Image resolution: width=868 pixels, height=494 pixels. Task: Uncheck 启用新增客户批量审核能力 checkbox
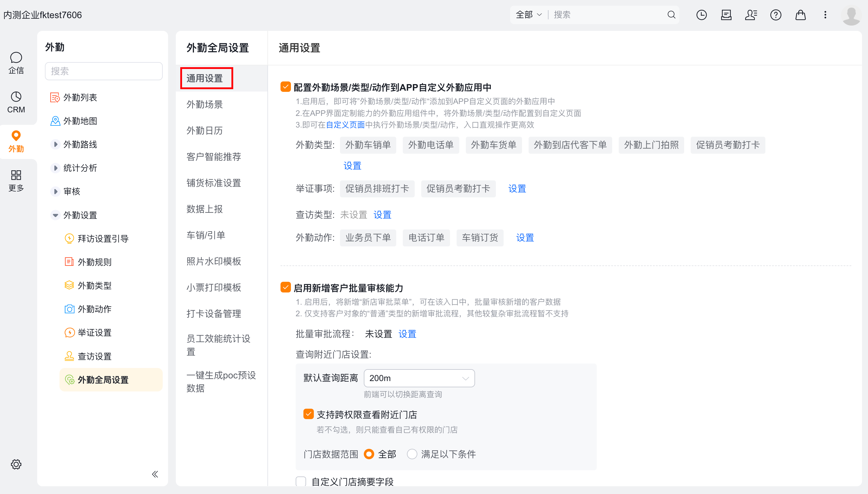[x=286, y=287]
